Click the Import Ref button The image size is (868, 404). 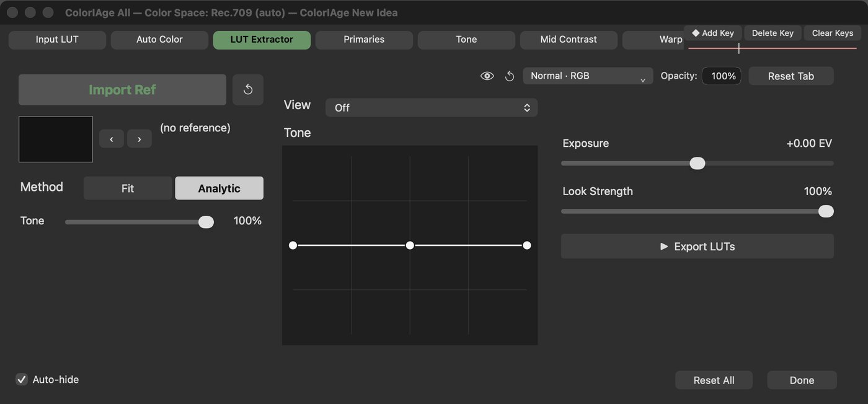(x=122, y=90)
